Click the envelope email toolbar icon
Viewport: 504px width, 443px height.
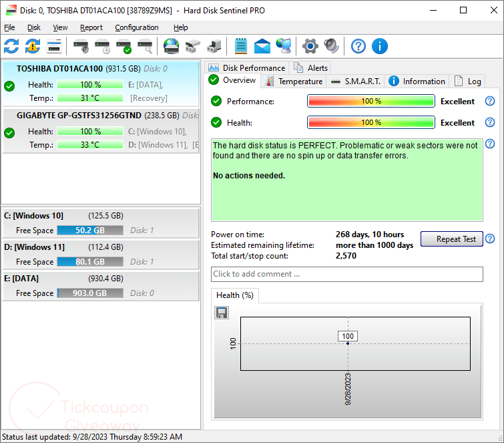click(262, 46)
